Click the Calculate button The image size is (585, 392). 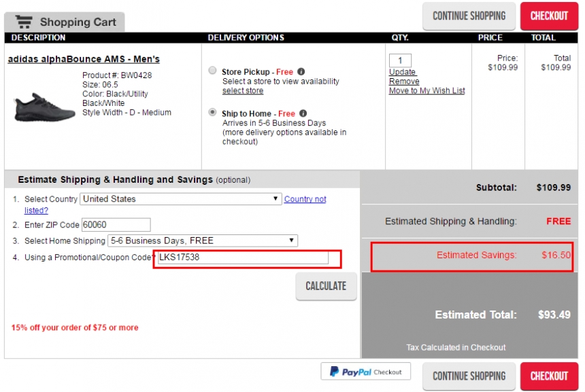(326, 286)
